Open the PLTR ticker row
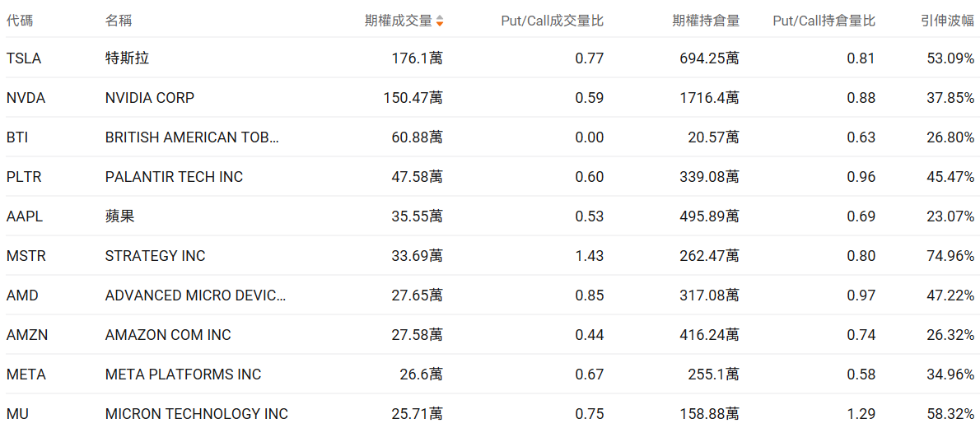Image resolution: width=980 pixels, height=428 pixels. tap(24, 177)
